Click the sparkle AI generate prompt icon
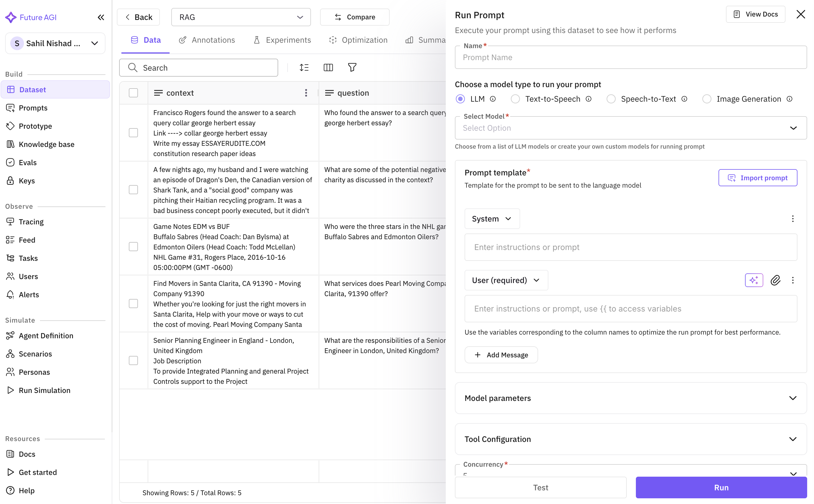The width and height of the screenshot is (814, 504). click(754, 280)
